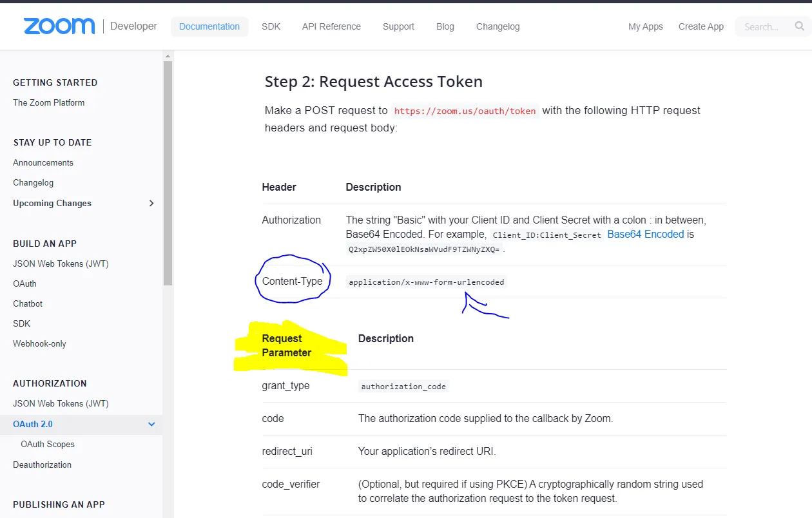Open JSON Web Tokens under Authorization
This screenshot has height=518, width=812.
pyautogui.click(x=61, y=403)
